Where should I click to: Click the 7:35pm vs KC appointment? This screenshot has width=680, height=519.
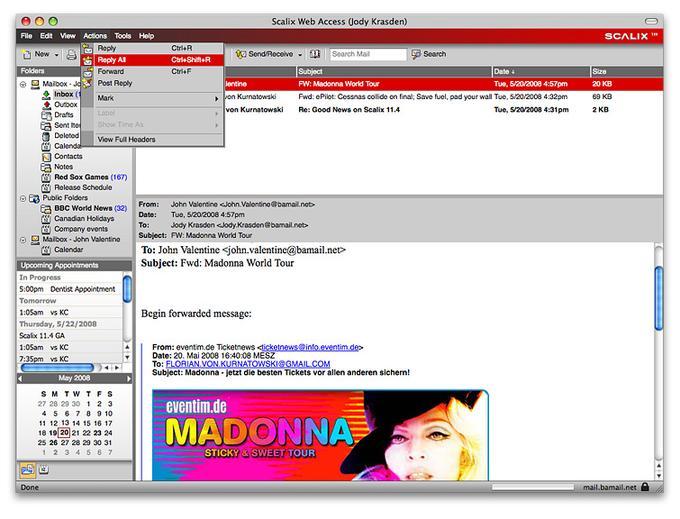(69, 359)
